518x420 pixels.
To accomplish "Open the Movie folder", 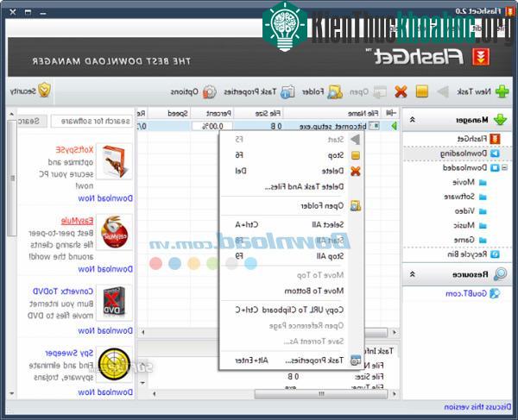I will (470, 182).
